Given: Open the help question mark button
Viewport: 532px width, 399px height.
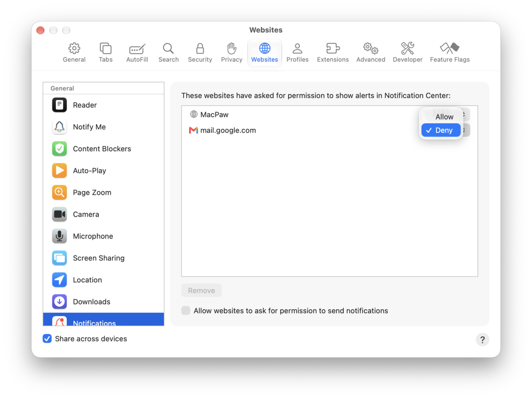Looking at the screenshot, I should tap(483, 340).
